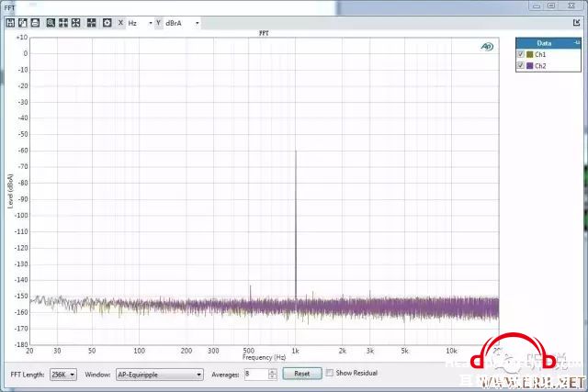Open the X axis Hz unit dropdown
This screenshot has width=588, height=392.
tap(140, 23)
